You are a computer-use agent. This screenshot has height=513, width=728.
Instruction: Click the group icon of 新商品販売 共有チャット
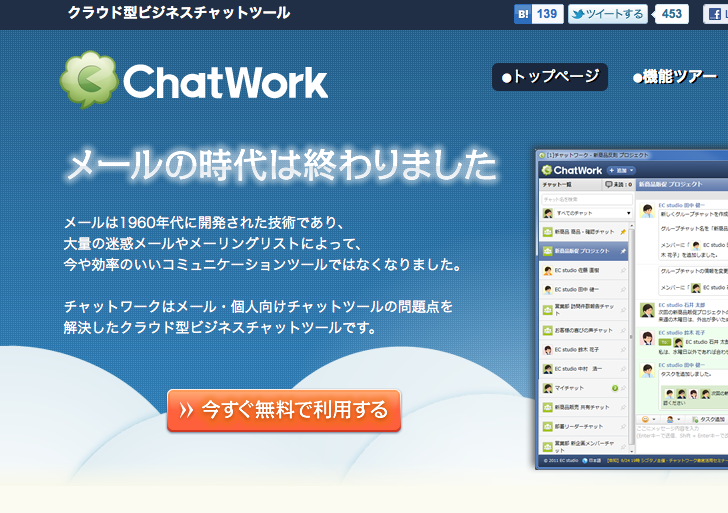click(x=547, y=407)
